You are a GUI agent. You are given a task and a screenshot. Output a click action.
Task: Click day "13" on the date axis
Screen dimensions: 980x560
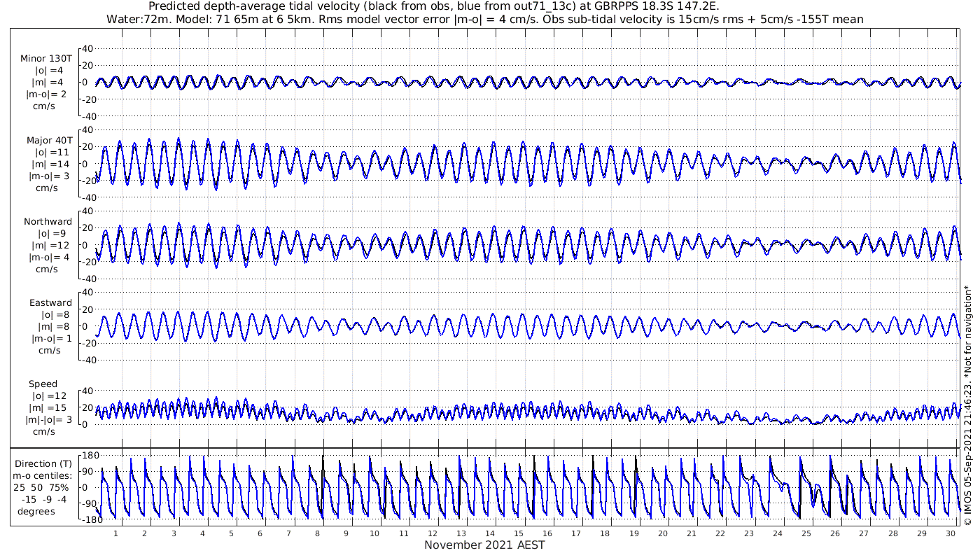tap(461, 533)
